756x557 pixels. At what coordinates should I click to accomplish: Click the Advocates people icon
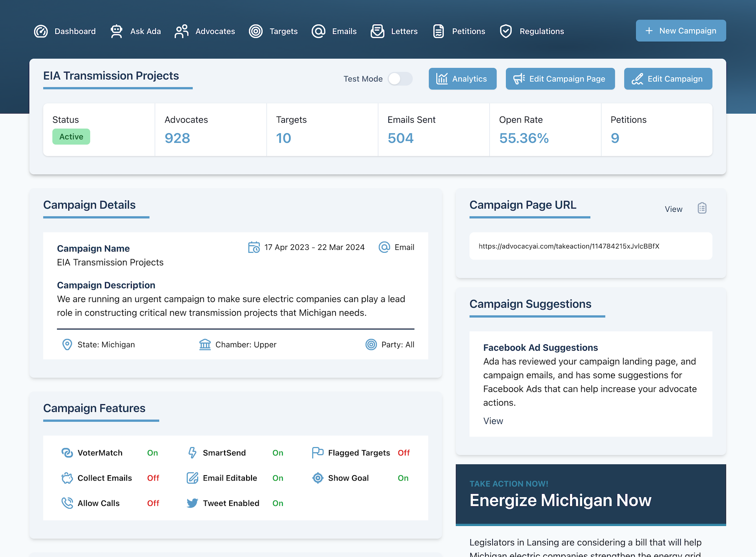[x=182, y=31]
